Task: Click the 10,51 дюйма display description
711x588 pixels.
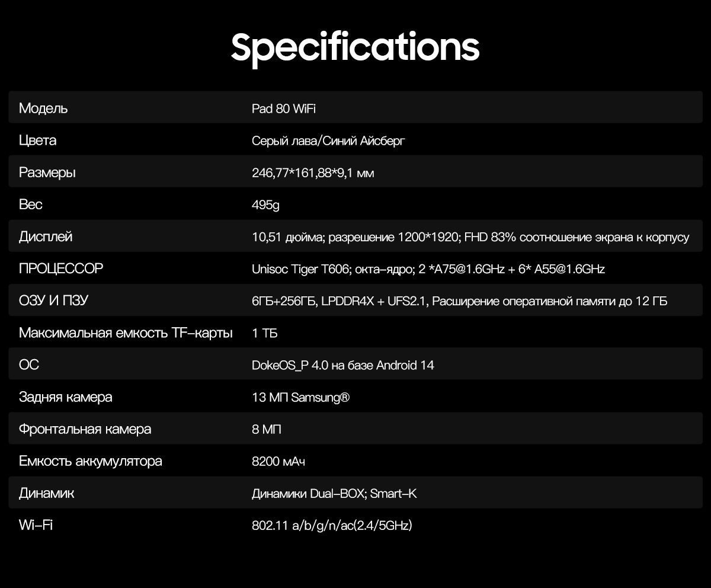Action: [x=470, y=237]
